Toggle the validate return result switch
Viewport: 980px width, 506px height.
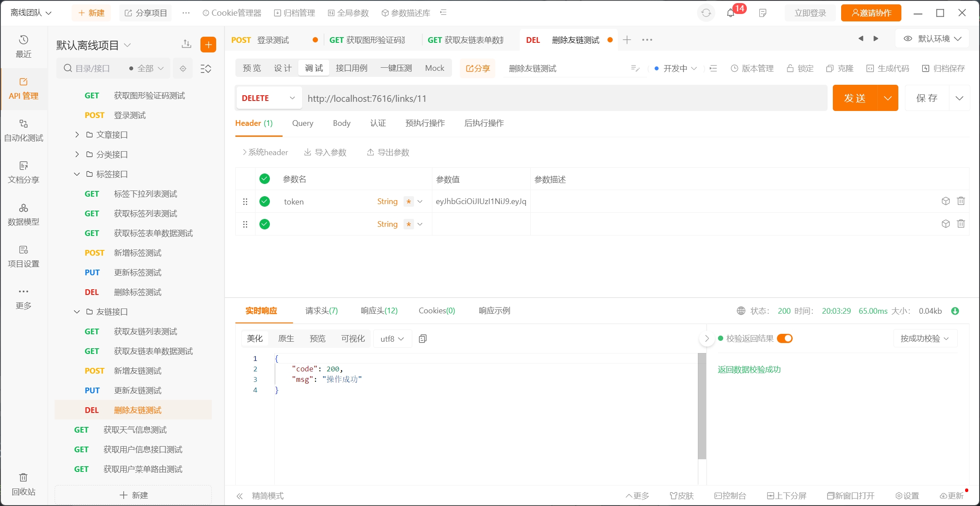[x=785, y=339]
